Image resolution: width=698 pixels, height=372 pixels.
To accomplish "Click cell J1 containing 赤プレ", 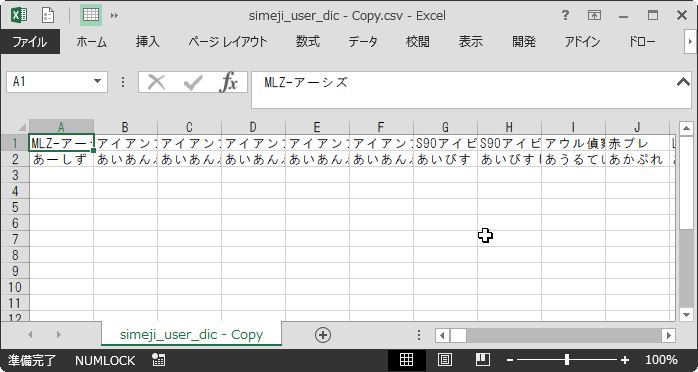I will [x=637, y=143].
